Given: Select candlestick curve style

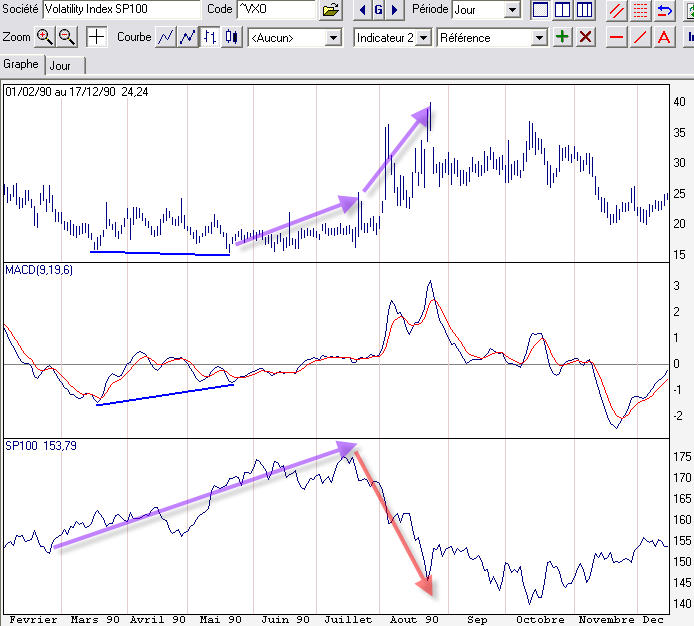Looking at the screenshot, I should tap(231, 37).
